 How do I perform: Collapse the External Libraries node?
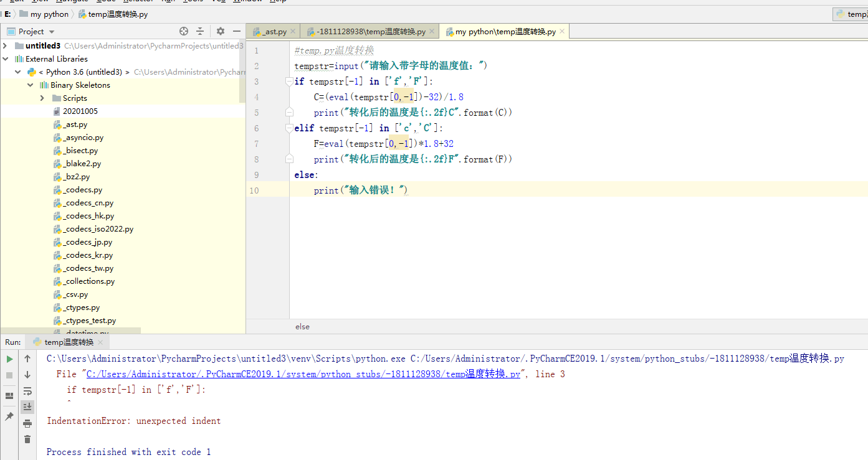pyautogui.click(x=6, y=59)
